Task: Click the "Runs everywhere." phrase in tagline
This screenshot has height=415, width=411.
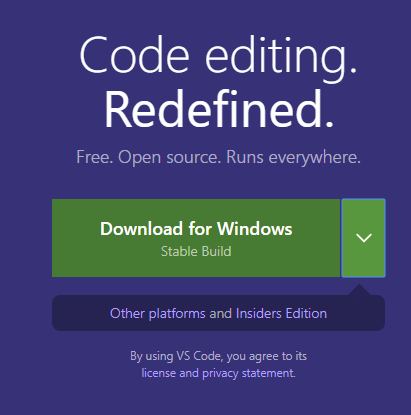Action: click(293, 158)
